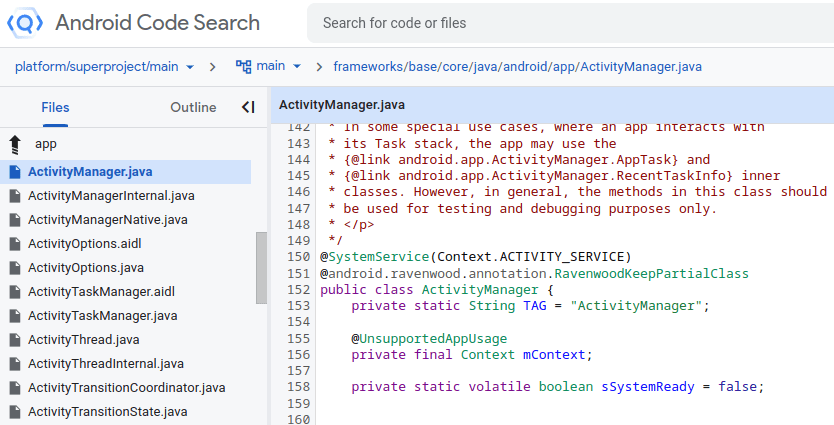The image size is (834, 425).
Task: Click the file icon beside ActivityThread.java
Action: click(x=15, y=339)
